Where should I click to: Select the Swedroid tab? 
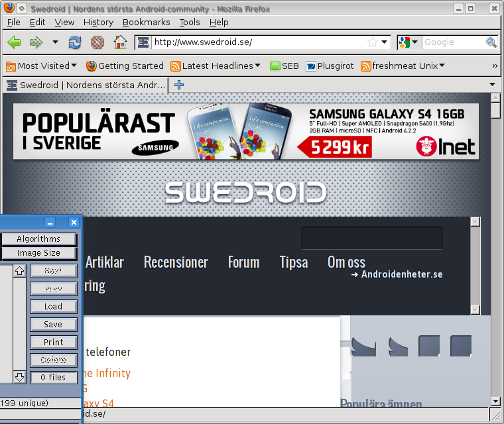[x=86, y=85]
